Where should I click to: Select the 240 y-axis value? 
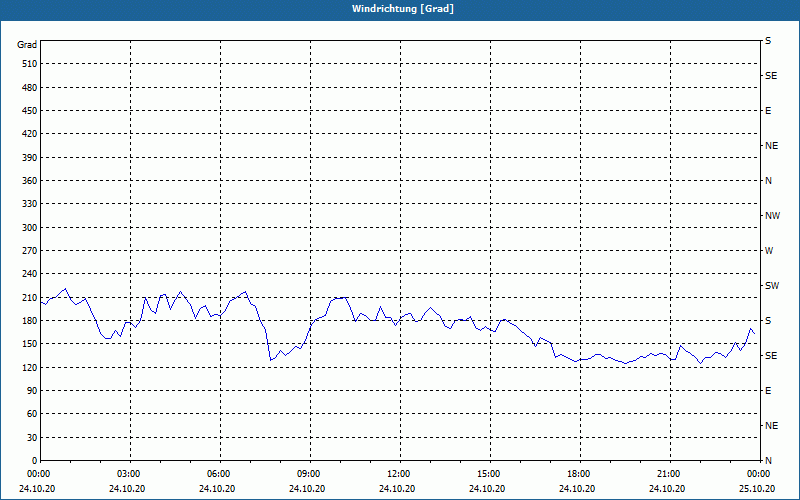pyautogui.click(x=30, y=273)
